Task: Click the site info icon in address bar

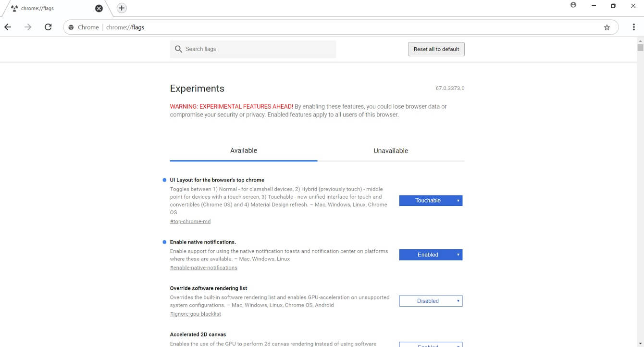Action: pyautogui.click(x=71, y=27)
